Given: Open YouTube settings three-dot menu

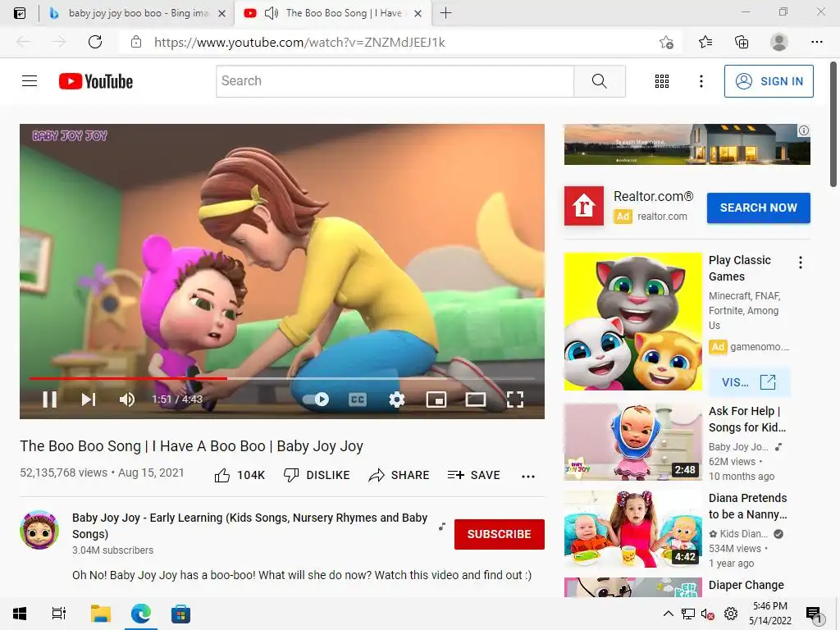Looking at the screenshot, I should [701, 81].
